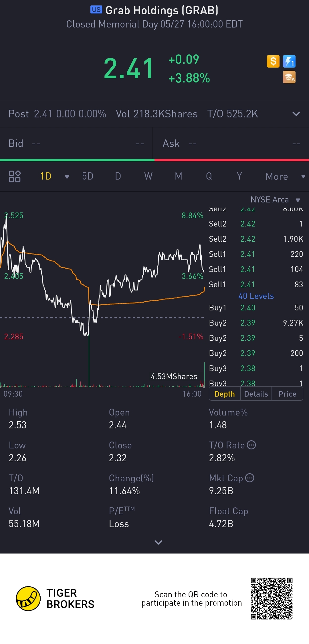Switch to the D daily chart
The image size is (309, 644).
coord(118,176)
